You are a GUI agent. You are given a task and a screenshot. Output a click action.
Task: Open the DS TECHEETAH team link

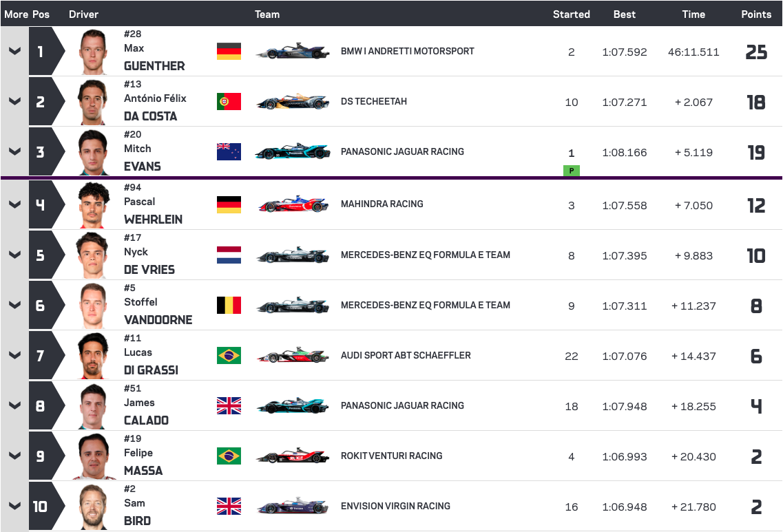click(x=373, y=101)
